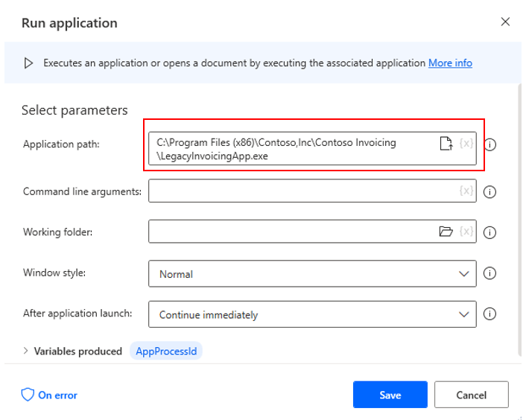The image size is (526, 420).
Task: Click the shield icon beside On error
Action: 28,395
